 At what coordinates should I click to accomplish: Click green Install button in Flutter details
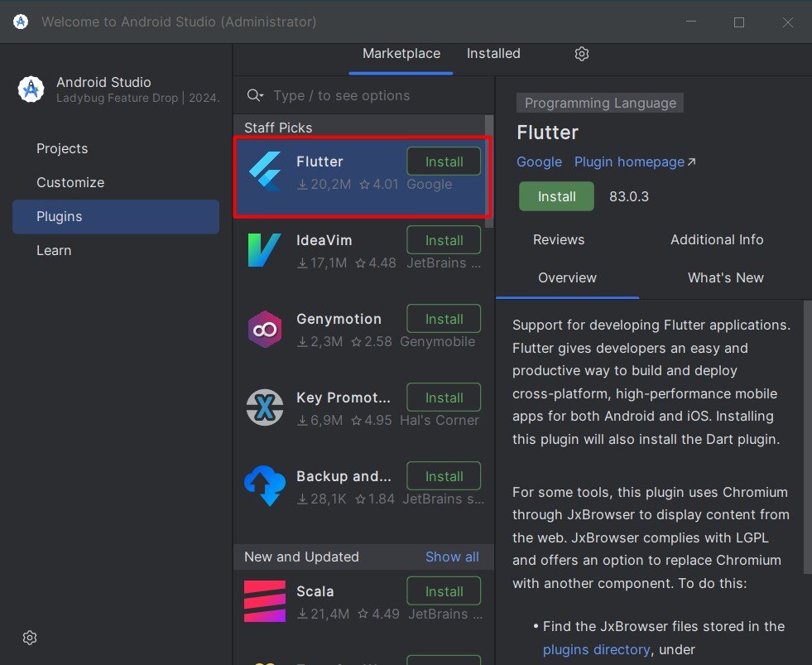click(557, 196)
